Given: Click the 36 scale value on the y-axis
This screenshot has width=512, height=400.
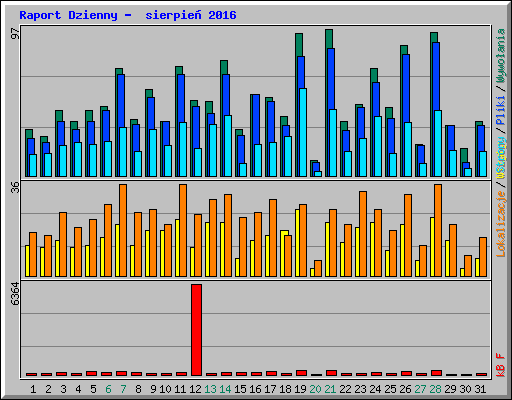Looking at the screenshot, I should [x=15, y=187].
